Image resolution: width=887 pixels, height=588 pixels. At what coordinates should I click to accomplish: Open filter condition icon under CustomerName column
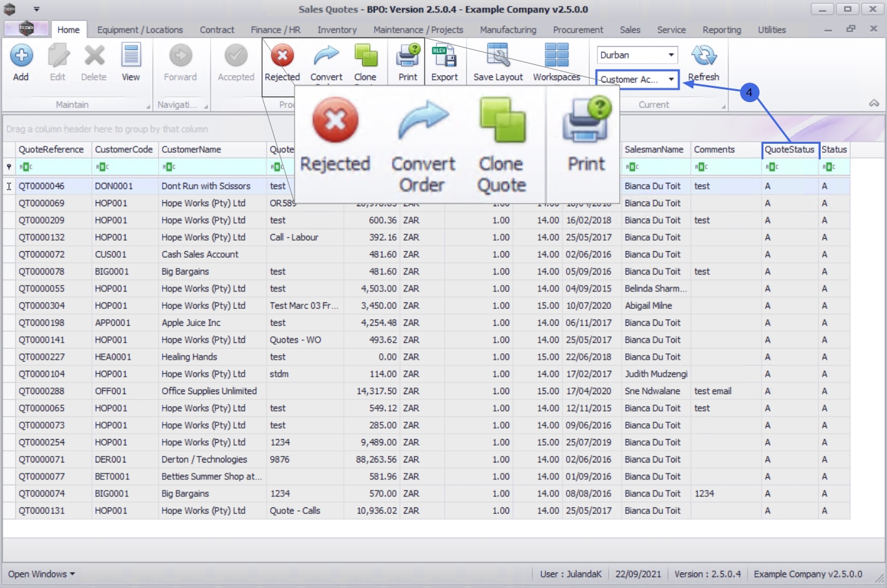tap(168, 167)
